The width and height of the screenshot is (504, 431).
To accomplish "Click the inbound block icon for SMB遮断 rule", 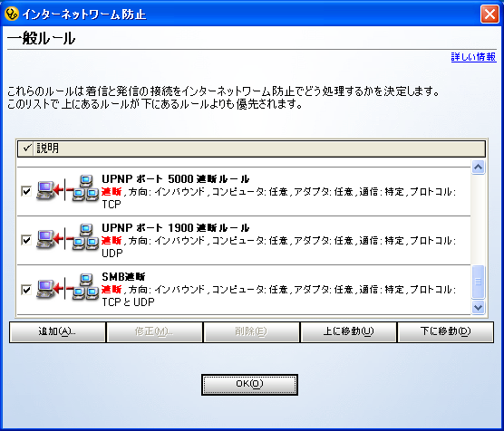I will tap(67, 287).
